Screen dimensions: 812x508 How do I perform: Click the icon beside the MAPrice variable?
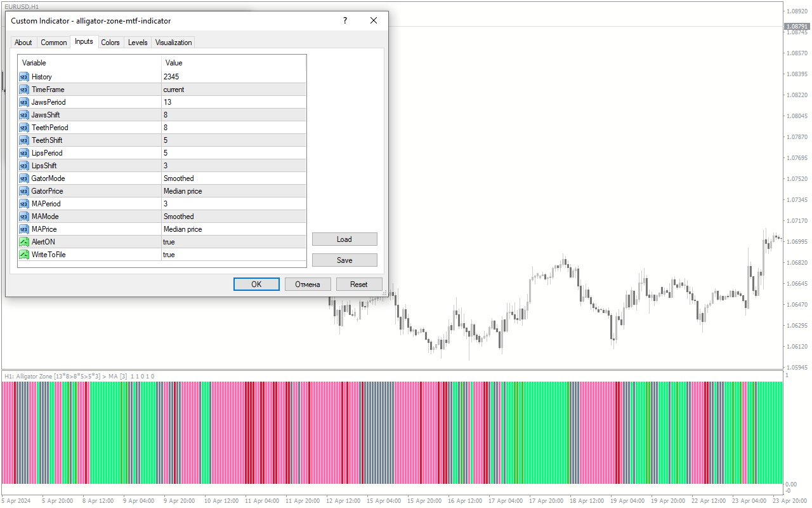24,229
